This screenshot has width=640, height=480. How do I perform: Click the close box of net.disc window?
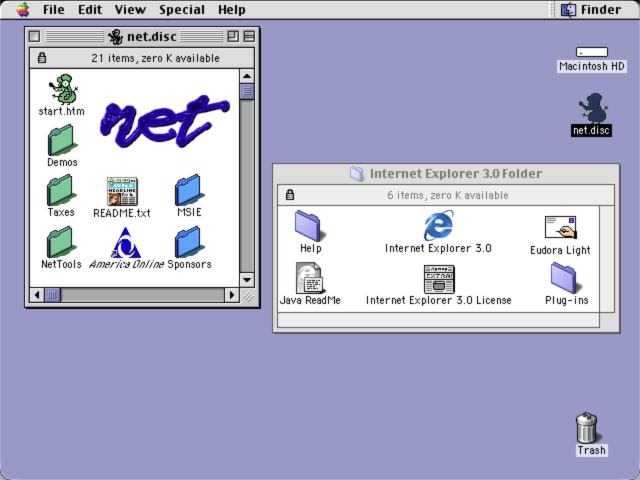[35, 36]
